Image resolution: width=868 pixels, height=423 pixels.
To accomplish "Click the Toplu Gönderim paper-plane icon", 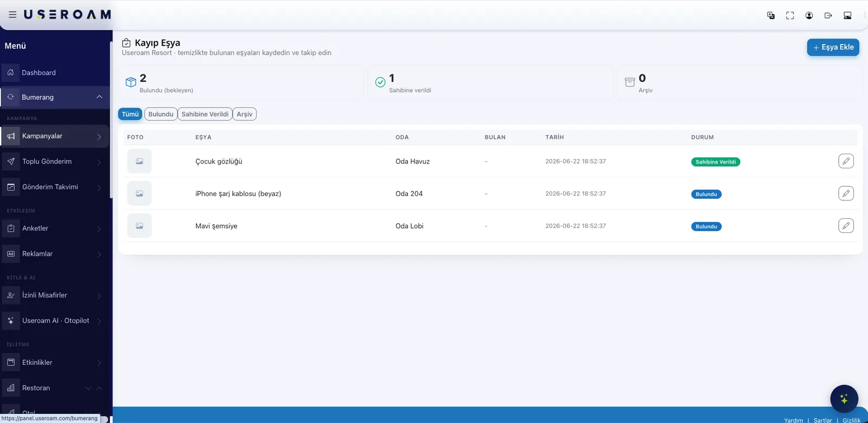I will tap(11, 161).
